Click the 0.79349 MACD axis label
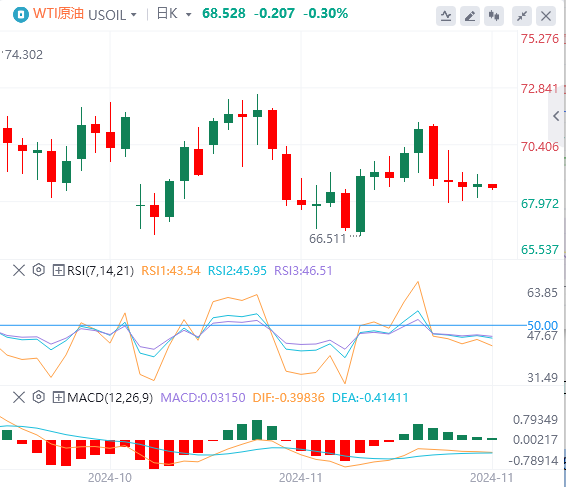Screen dimensions: 566x487 (x=535, y=419)
